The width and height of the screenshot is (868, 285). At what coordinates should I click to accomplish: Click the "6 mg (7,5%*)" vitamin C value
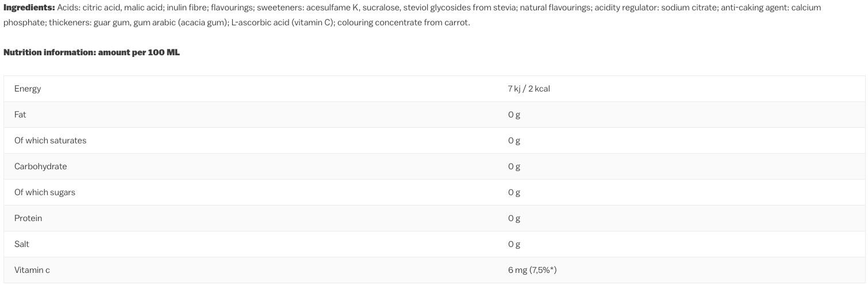point(532,270)
